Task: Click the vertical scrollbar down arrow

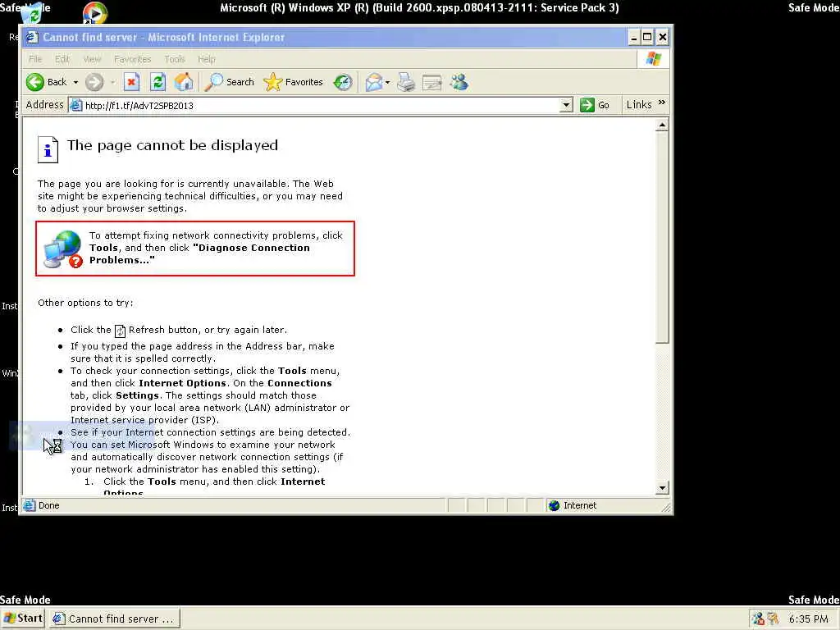Action: (662, 487)
